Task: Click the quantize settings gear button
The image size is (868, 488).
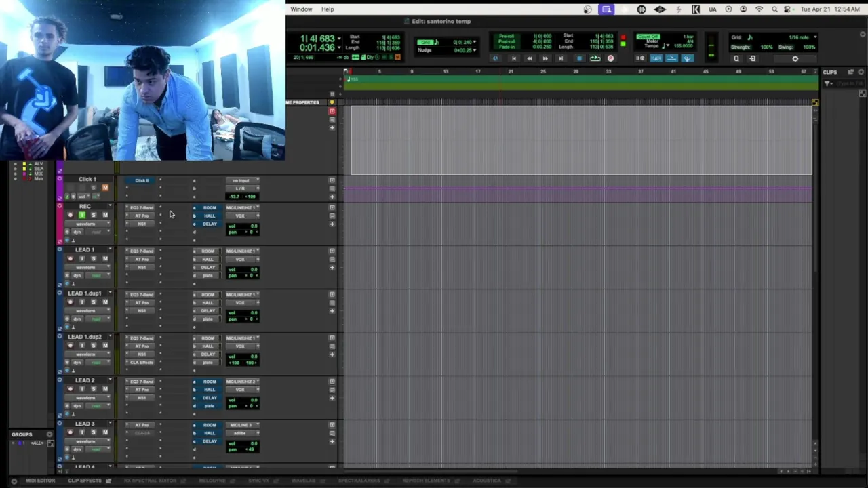Action: point(795,59)
